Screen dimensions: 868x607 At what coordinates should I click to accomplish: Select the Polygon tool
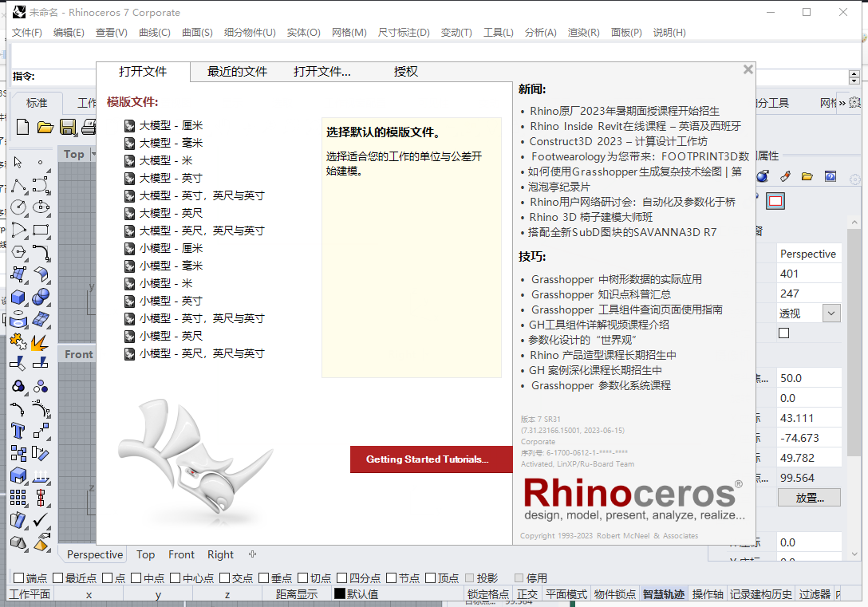[x=18, y=252]
